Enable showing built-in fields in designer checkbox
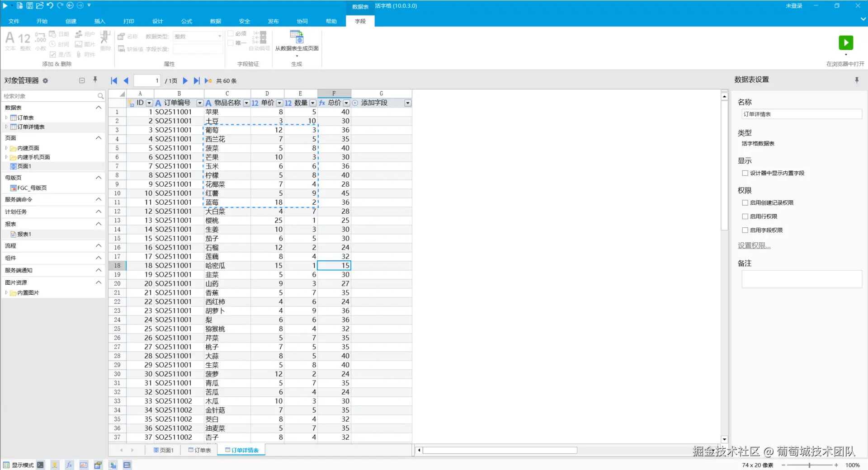The width and height of the screenshot is (868, 470). coord(745,173)
